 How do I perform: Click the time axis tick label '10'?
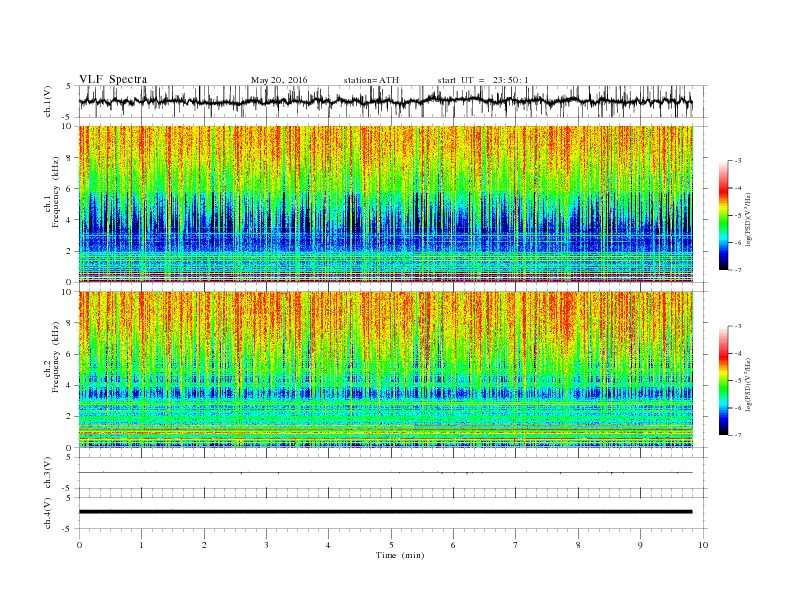click(x=703, y=545)
